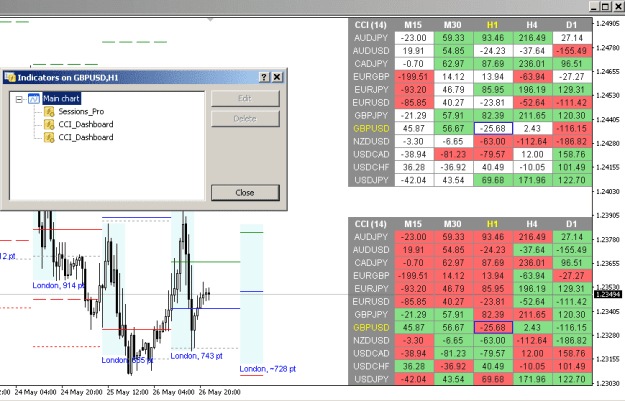Click the 'London, 914 pt' session label
The height and width of the screenshot is (401, 625).
(x=59, y=285)
